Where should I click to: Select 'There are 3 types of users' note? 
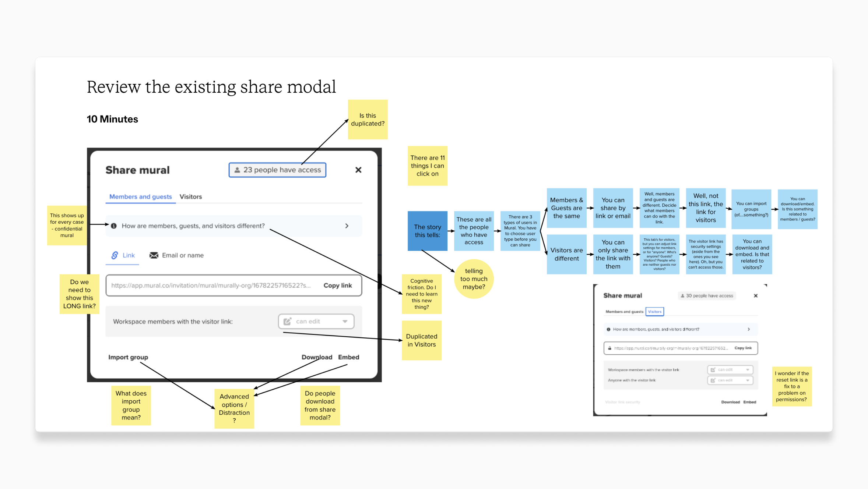[x=520, y=231]
